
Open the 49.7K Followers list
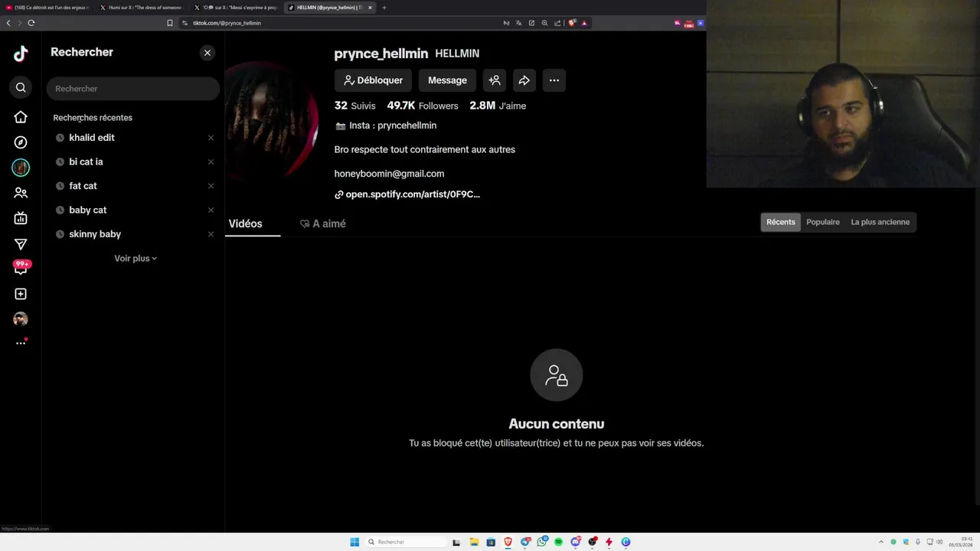(423, 106)
